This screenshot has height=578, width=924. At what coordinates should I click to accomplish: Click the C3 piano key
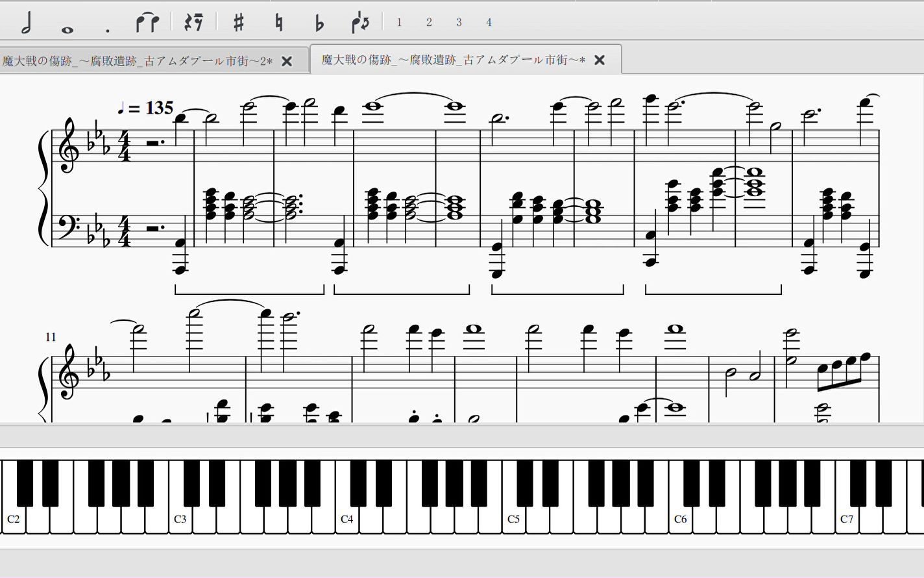pyautogui.click(x=180, y=520)
